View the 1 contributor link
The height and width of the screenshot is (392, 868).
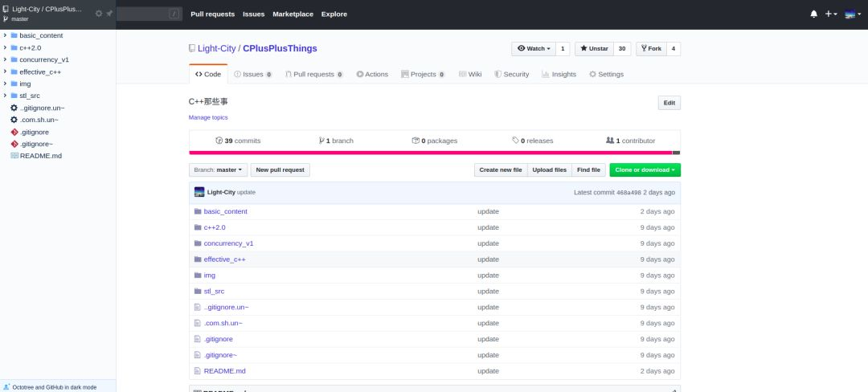(x=631, y=141)
